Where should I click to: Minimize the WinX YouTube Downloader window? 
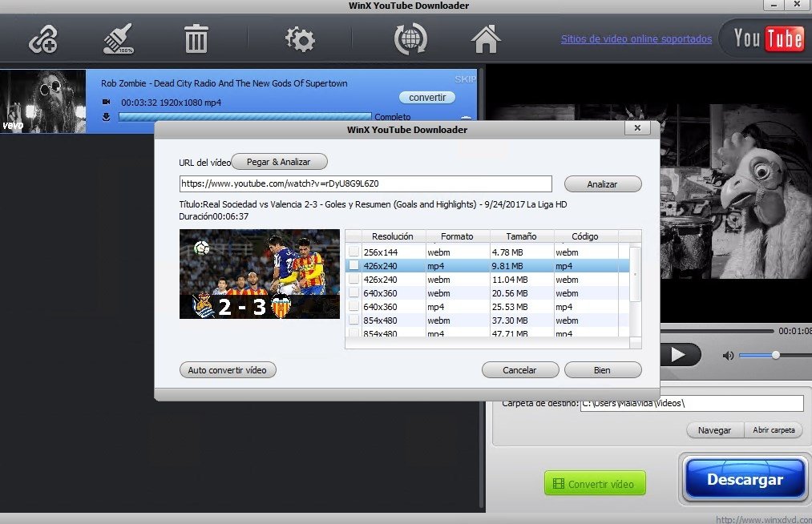coord(774,5)
